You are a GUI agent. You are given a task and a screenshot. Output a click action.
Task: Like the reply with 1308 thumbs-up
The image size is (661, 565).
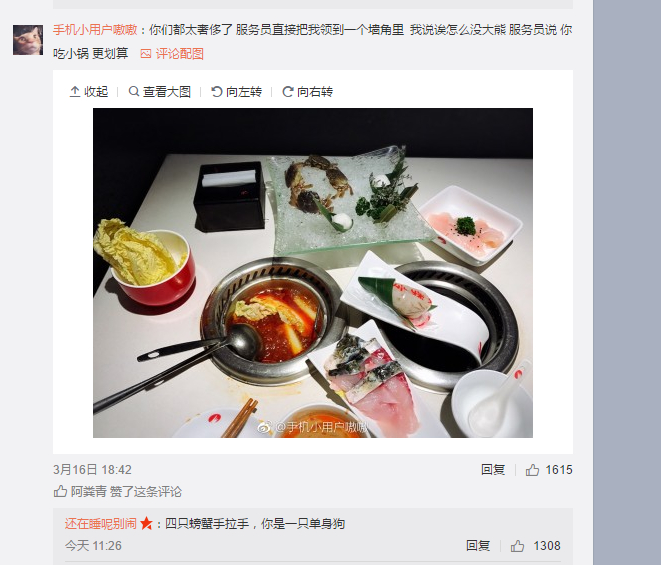(518, 546)
